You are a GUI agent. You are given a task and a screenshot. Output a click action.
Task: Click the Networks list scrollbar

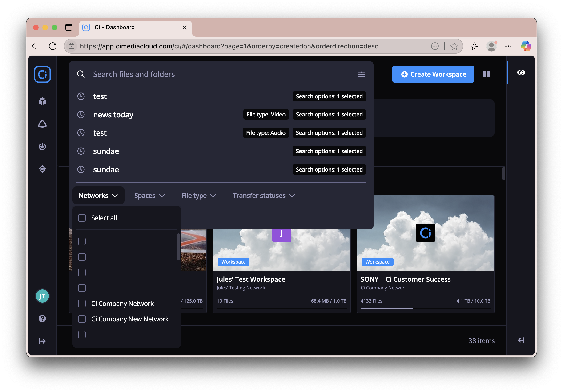coord(178,247)
